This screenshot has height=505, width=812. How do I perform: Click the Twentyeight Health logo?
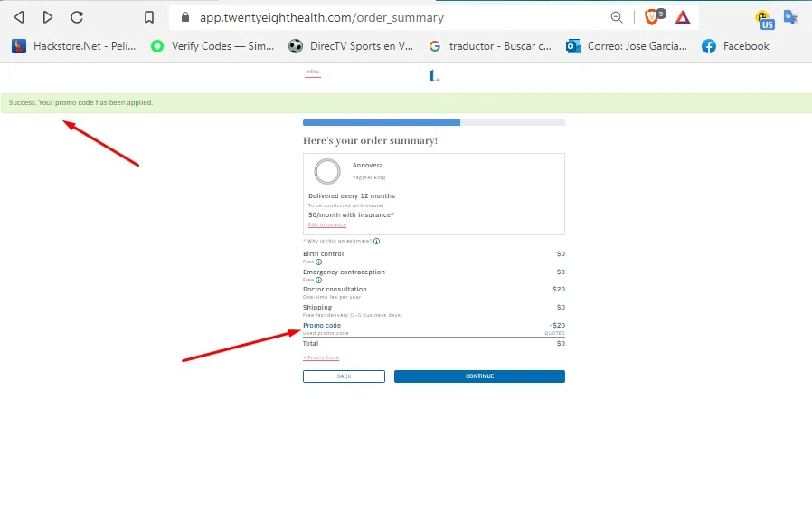click(x=434, y=76)
